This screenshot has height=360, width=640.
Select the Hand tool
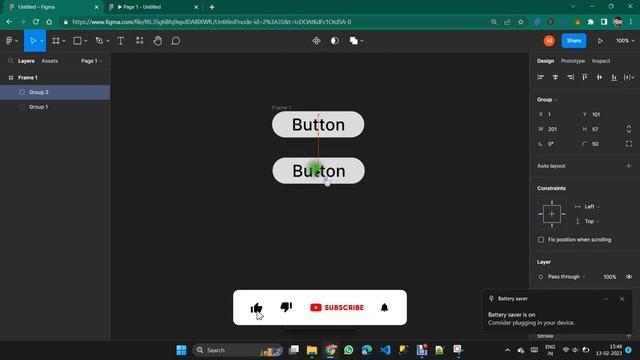[158, 41]
